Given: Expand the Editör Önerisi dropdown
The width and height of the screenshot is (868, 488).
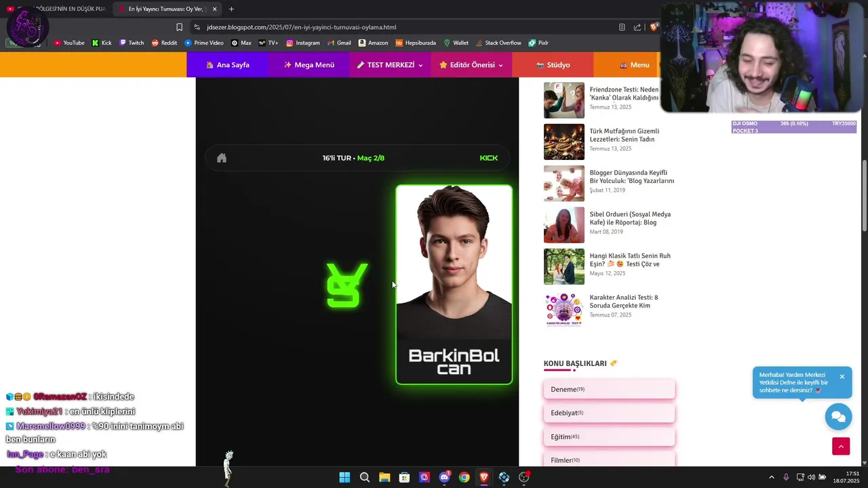Looking at the screenshot, I should (x=471, y=65).
